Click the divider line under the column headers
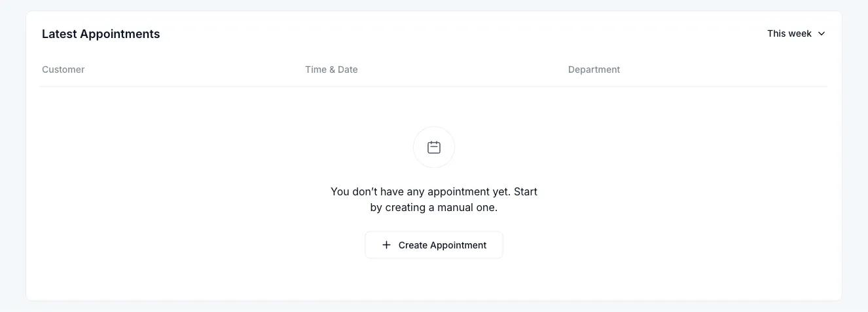 tap(433, 87)
